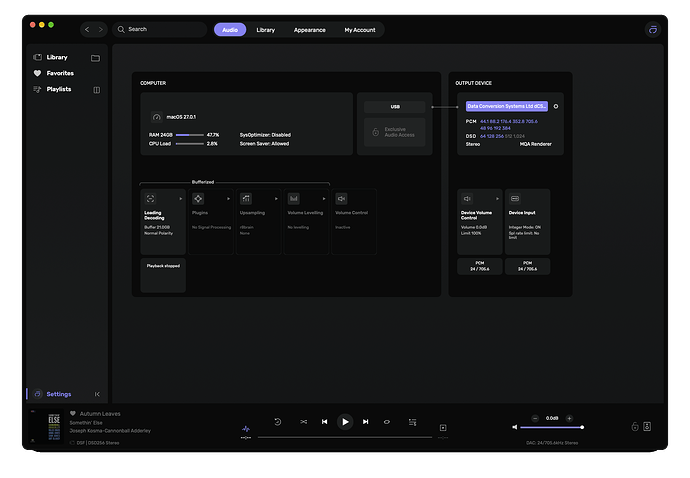This screenshot has width=690, height=478.
Task: Toggle Exclusive Audio Access
Action: [395, 132]
